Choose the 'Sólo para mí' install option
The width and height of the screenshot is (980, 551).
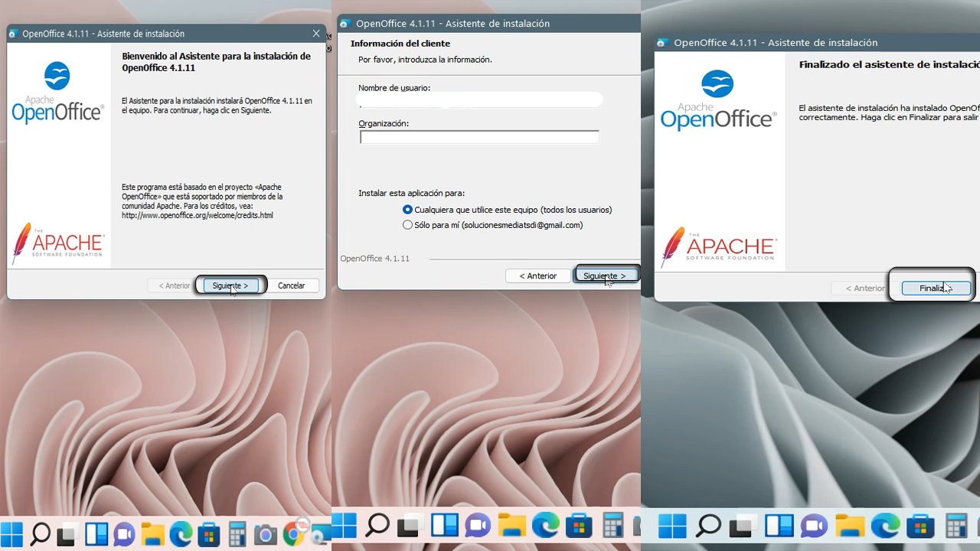tap(407, 224)
